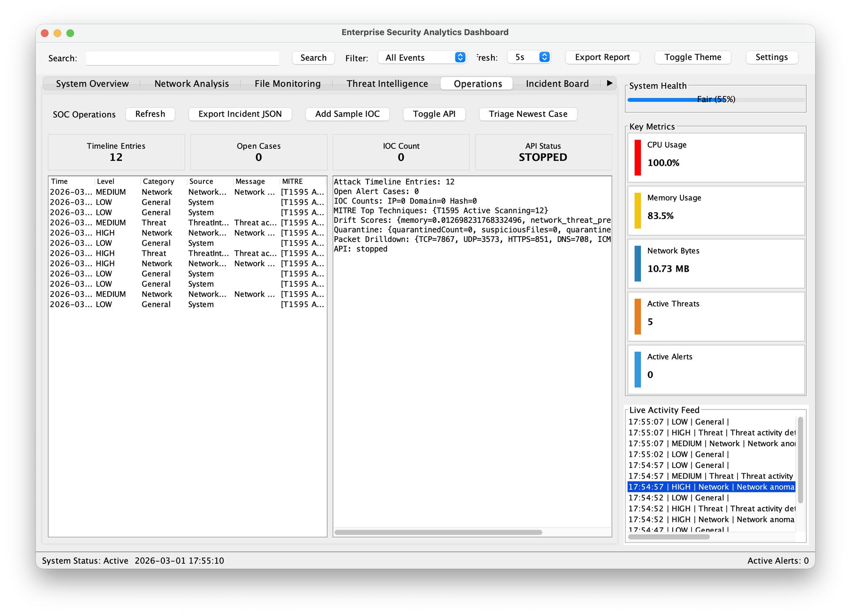Viewport: 851px width, 616px height.
Task: Add a sample IOC
Action: coord(347,114)
